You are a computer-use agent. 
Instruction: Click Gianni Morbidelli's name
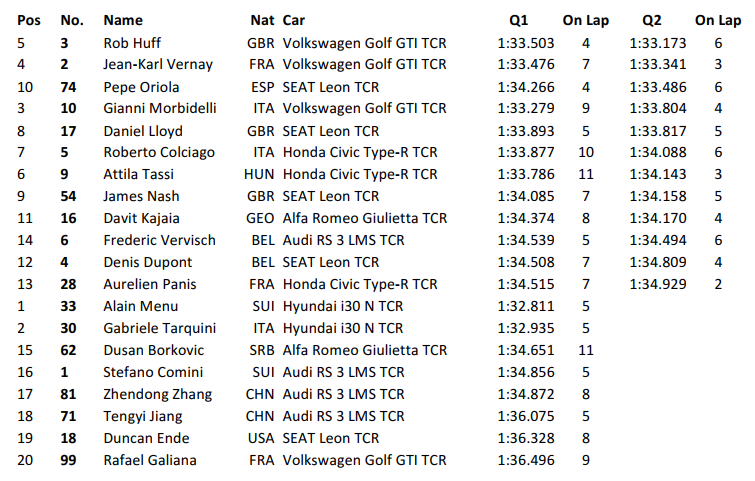(160, 108)
